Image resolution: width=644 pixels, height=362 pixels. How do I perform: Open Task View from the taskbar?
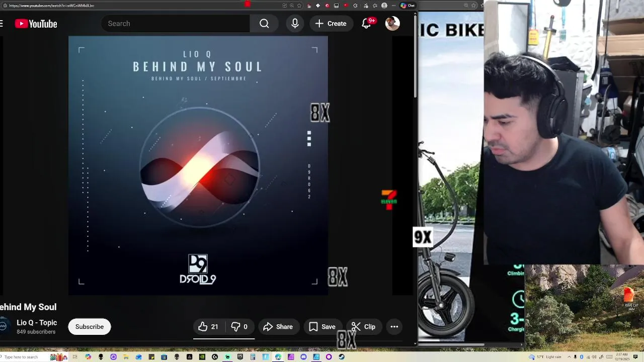[75, 357]
